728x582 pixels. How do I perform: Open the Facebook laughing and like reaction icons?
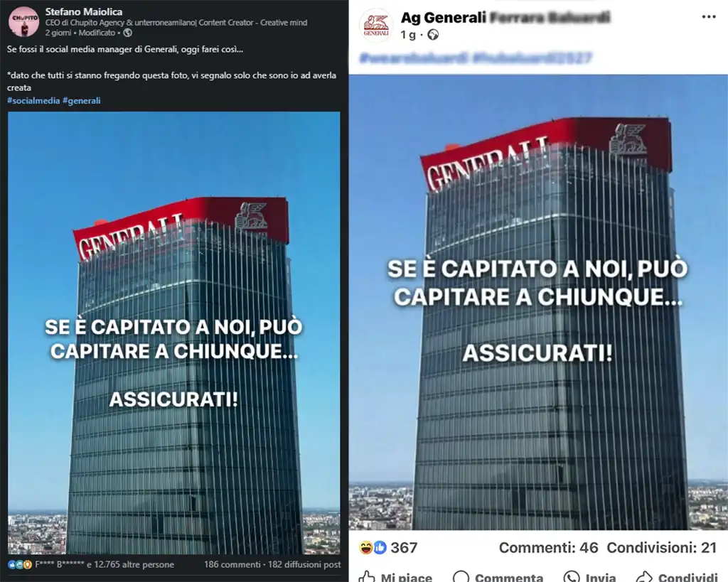pyautogui.click(x=373, y=548)
